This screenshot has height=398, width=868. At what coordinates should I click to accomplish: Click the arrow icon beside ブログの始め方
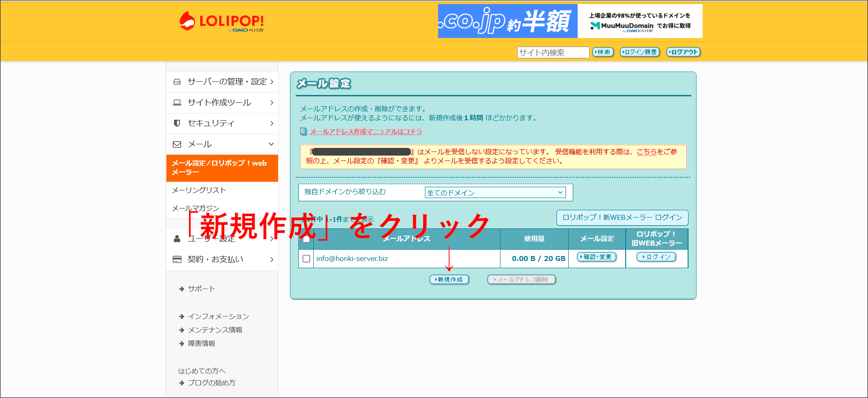pyautogui.click(x=181, y=383)
